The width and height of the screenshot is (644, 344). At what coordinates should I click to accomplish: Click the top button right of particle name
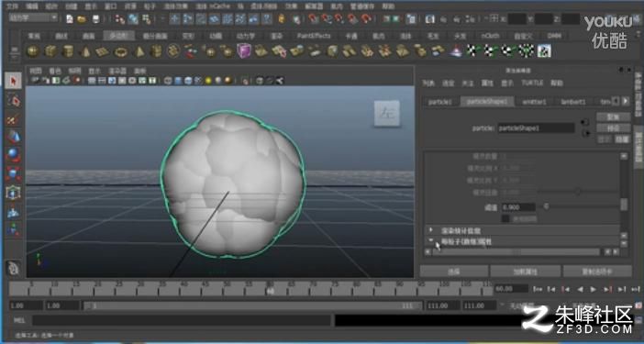click(613, 117)
